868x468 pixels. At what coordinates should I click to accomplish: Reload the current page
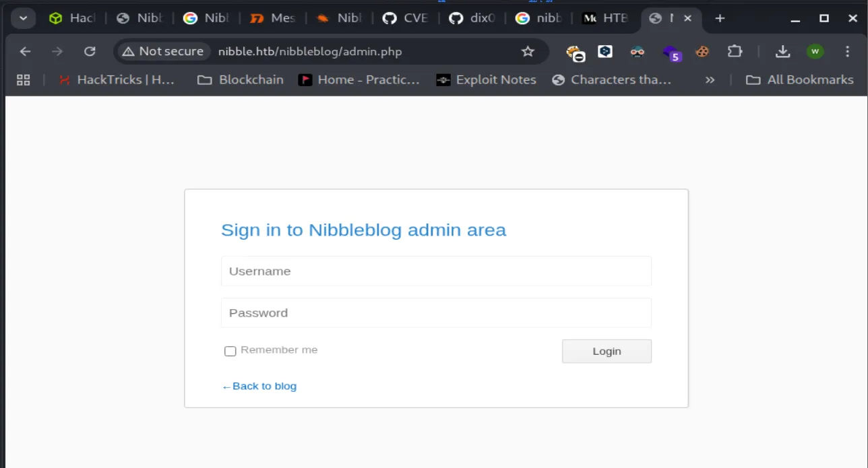point(90,52)
